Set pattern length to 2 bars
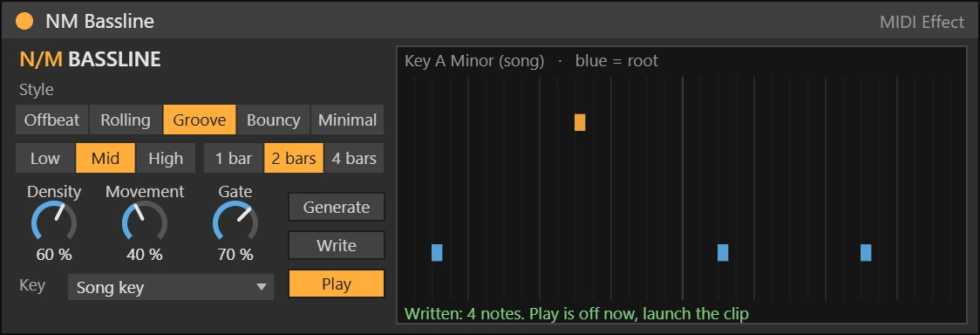The height and width of the screenshot is (335, 980). [294, 158]
